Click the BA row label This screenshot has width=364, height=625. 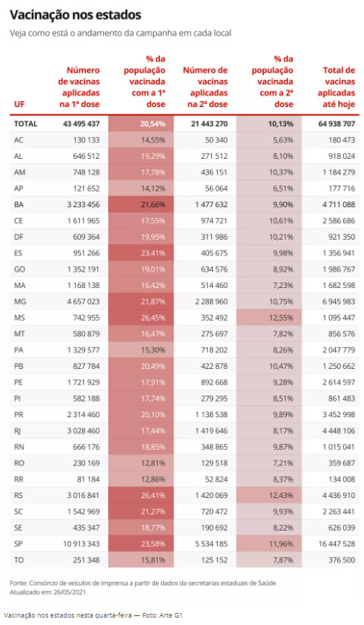19,204
